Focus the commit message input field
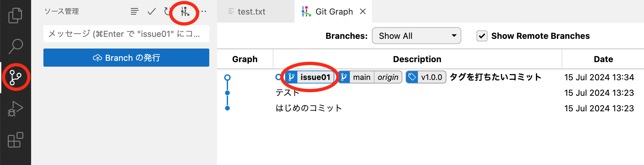The image size is (644, 165). [126, 34]
